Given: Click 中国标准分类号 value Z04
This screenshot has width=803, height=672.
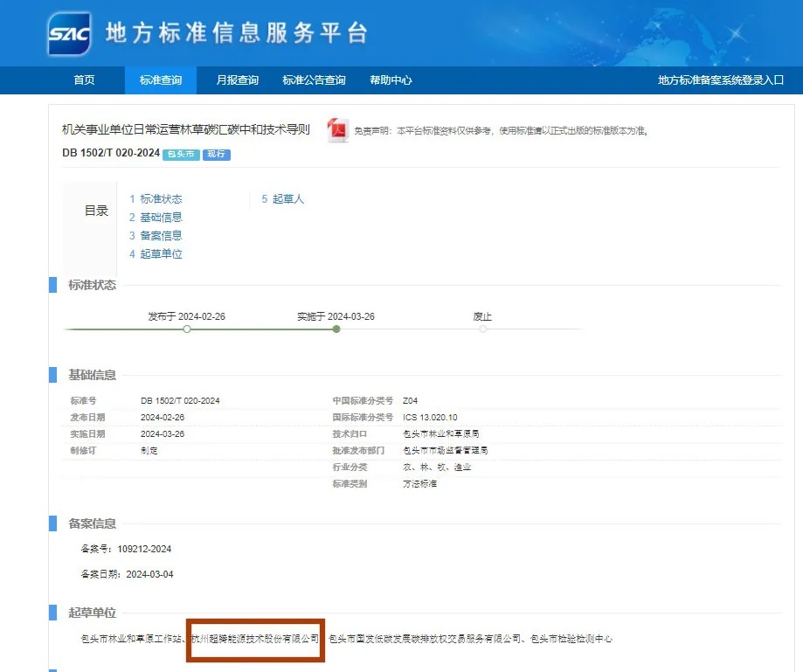Looking at the screenshot, I should [x=410, y=400].
